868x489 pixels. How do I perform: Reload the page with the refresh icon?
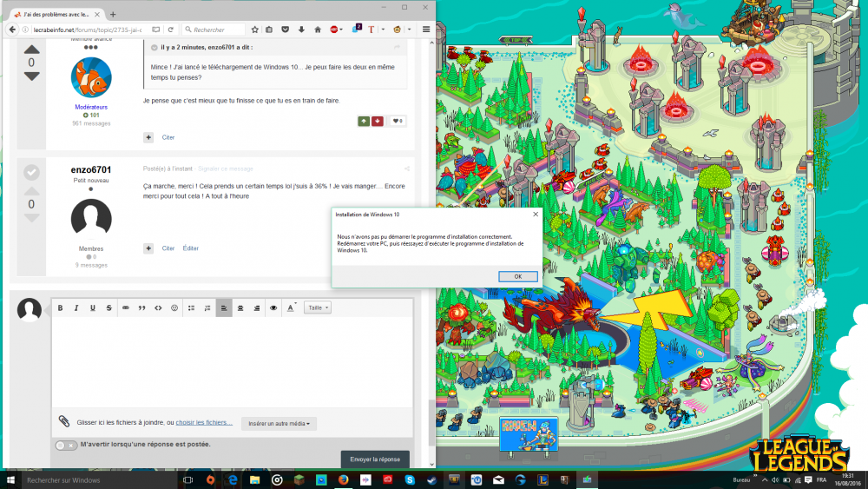170,30
